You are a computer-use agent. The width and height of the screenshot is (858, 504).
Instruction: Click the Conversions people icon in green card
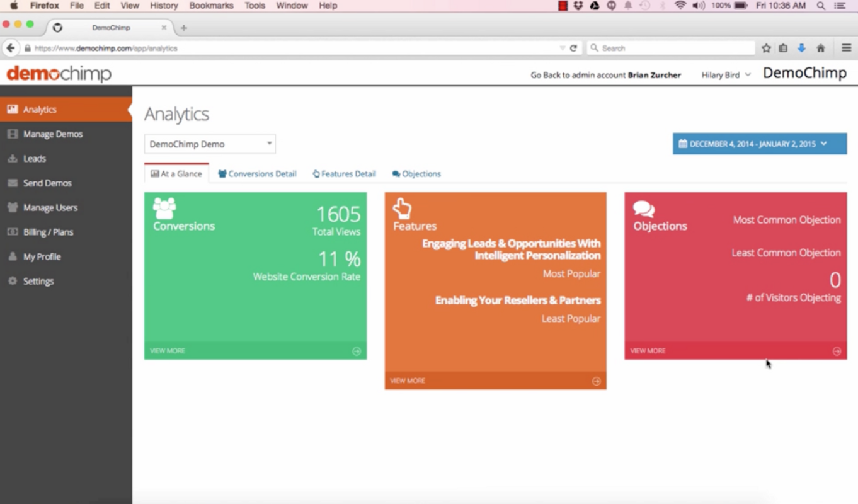pyautogui.click(x=164, y=208)
